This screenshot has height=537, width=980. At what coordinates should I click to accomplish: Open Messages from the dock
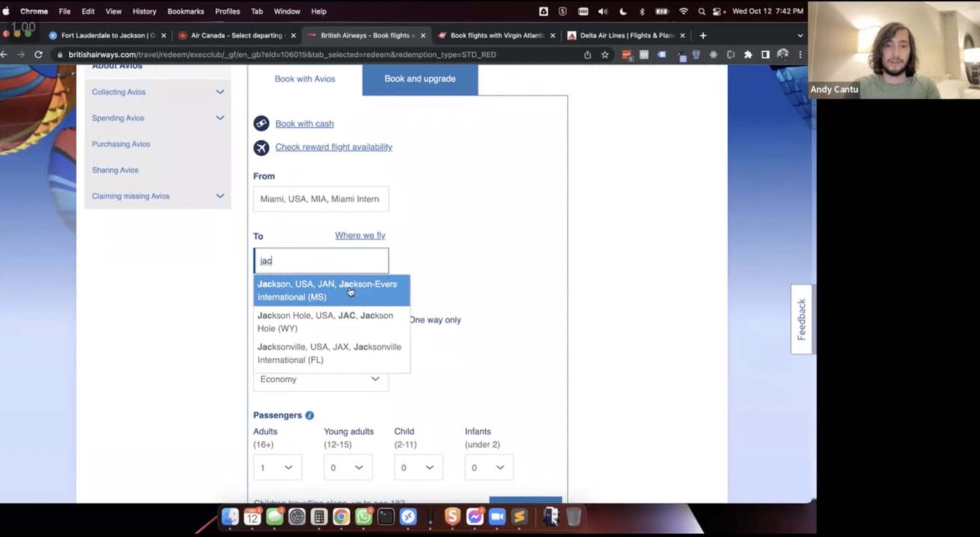click(x=274, y=517)
